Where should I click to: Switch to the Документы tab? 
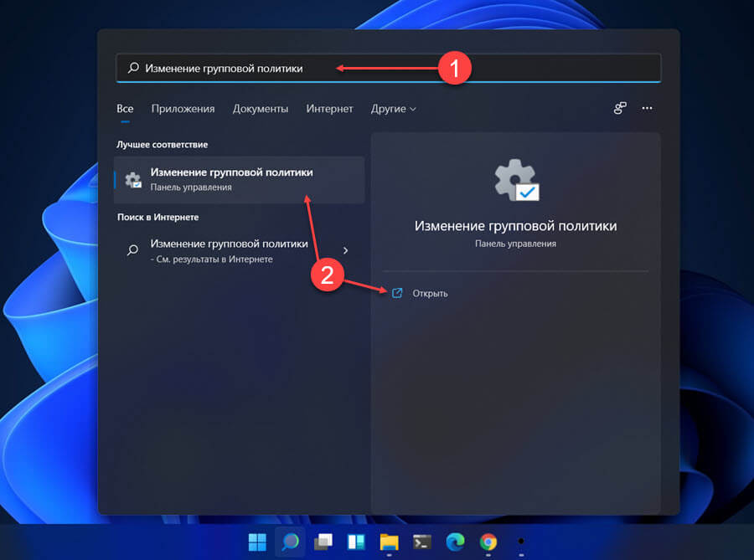261,109
